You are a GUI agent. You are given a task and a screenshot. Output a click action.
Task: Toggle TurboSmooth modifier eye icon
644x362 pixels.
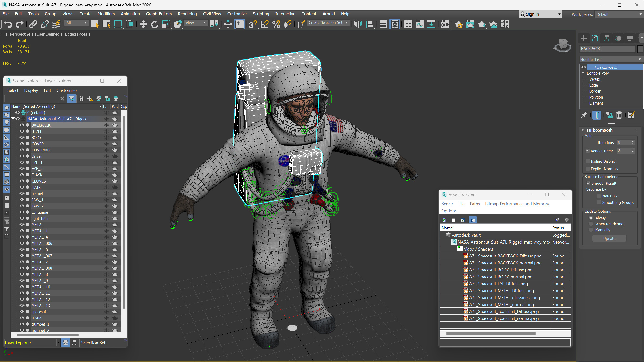click(x=583, y=67)
